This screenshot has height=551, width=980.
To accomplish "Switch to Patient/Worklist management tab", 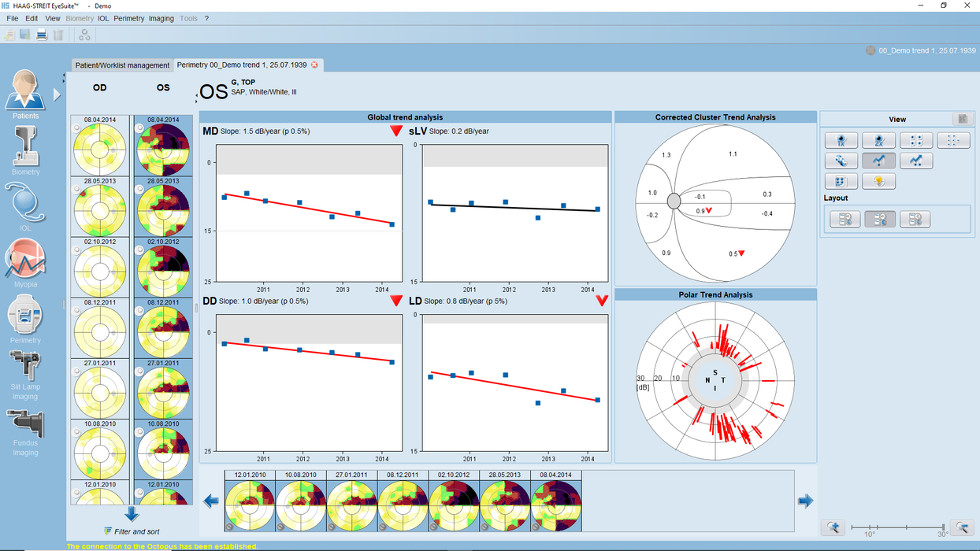I will click(122, 65).
